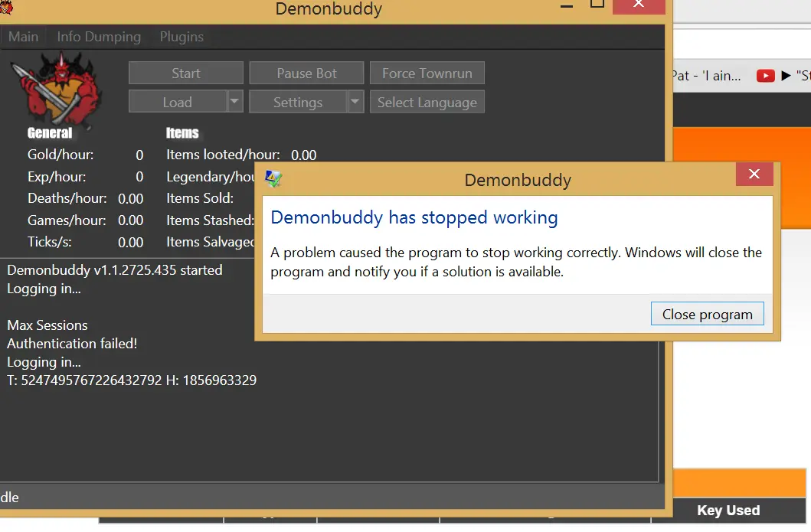Viewport: 811px width, 532px height.
Task: Click the Authentication failed! line in the log
Action: point(72,344)
